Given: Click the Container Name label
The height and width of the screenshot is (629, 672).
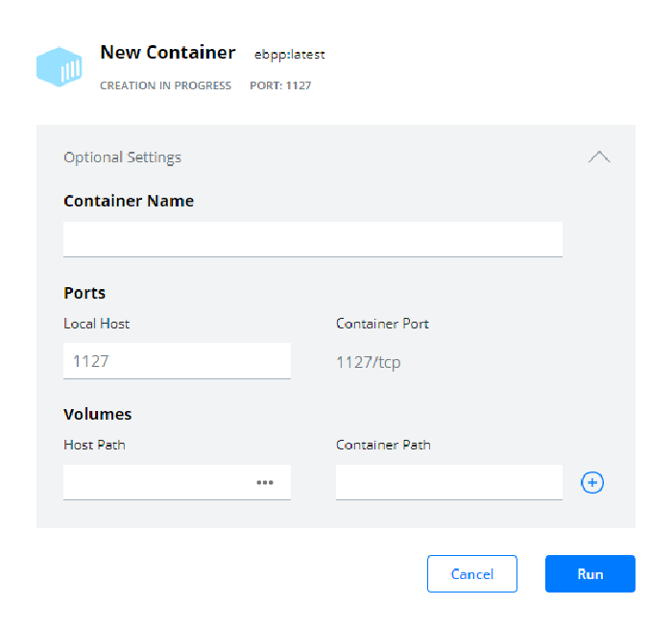Looking at the screenshot, I should tap(128, 201).
